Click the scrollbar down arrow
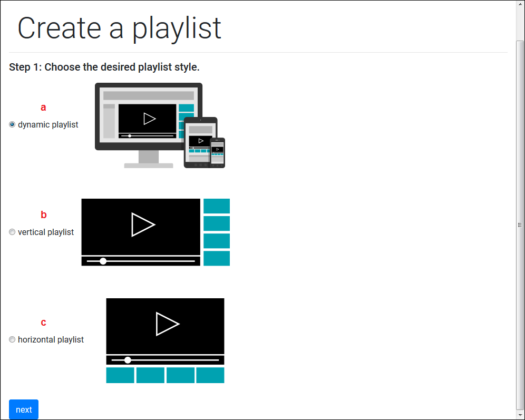525x420 pixels. [520, 415]
